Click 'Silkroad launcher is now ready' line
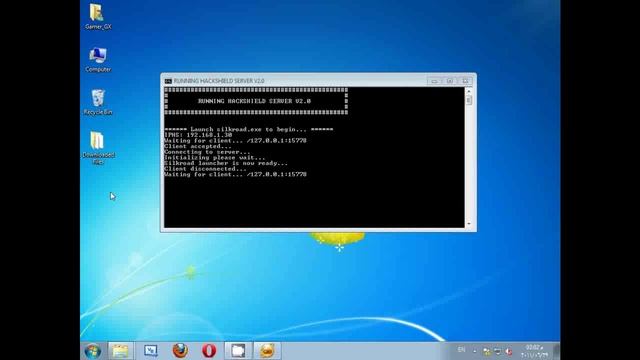 (x=226, y=163)
